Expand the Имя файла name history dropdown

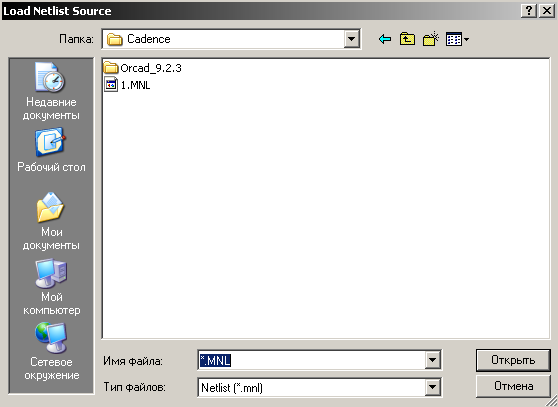(x=432, y=360)
